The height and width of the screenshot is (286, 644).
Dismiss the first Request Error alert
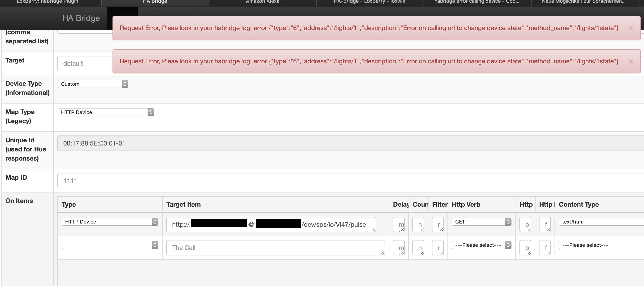click(631, 28)
